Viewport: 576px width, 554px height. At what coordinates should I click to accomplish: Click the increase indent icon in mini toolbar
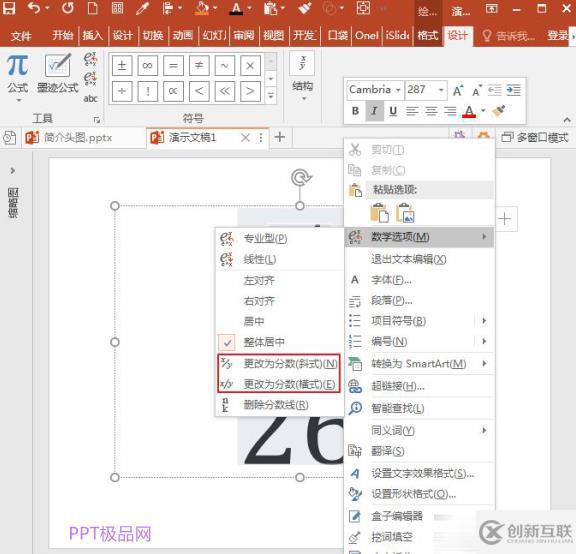[514, 90]
